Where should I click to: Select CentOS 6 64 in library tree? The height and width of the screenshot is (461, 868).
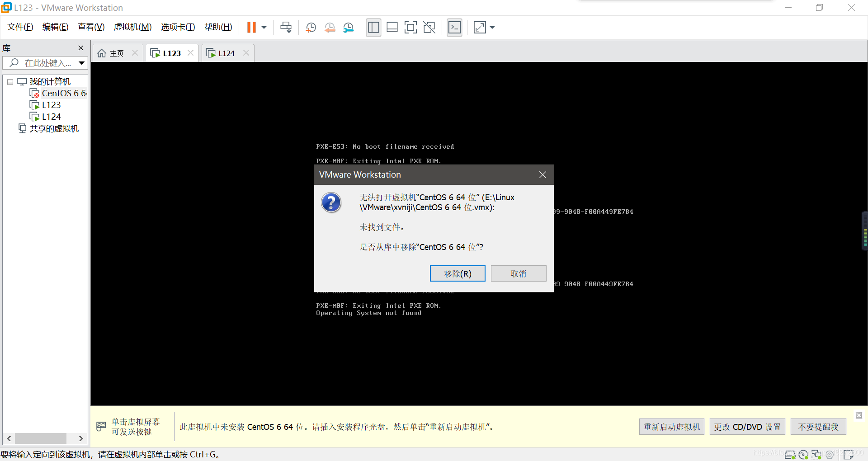pos(64,94)
